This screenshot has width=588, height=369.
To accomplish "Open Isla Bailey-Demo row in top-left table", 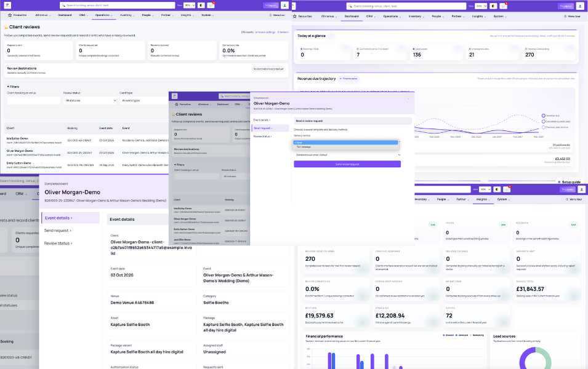I will [86, 140].
